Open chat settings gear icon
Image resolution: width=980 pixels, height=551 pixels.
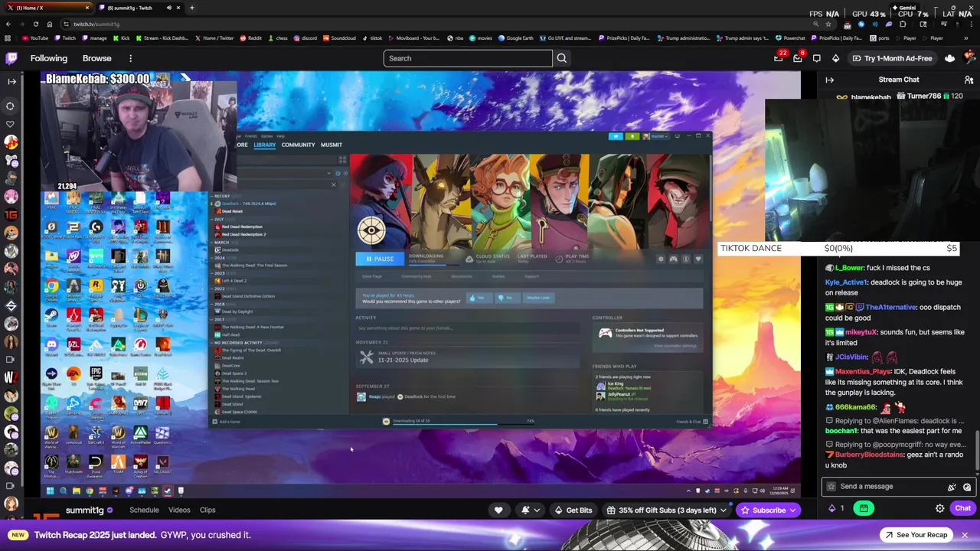(x=940, y=508)
